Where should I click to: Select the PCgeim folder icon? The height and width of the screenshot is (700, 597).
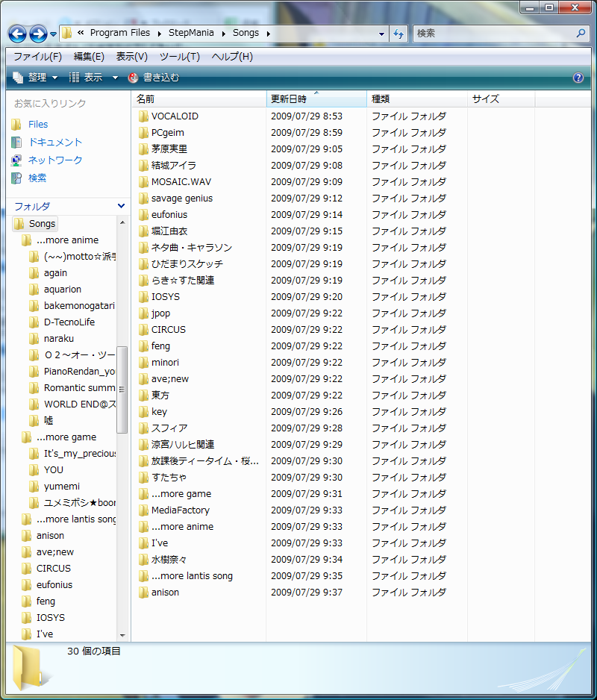(143, 133)
